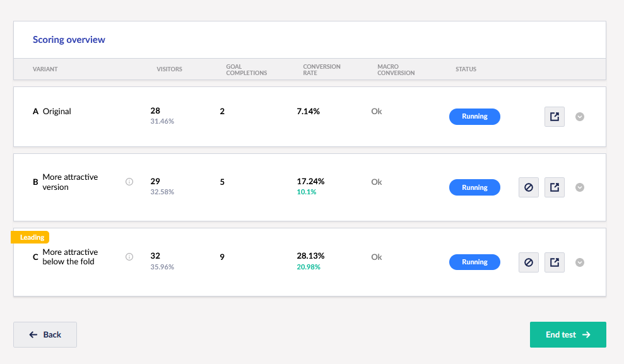This screenshot has height=364, width=624.
Task: Click the arrow icon inside End test button
Action: click(x=587, y=334)
